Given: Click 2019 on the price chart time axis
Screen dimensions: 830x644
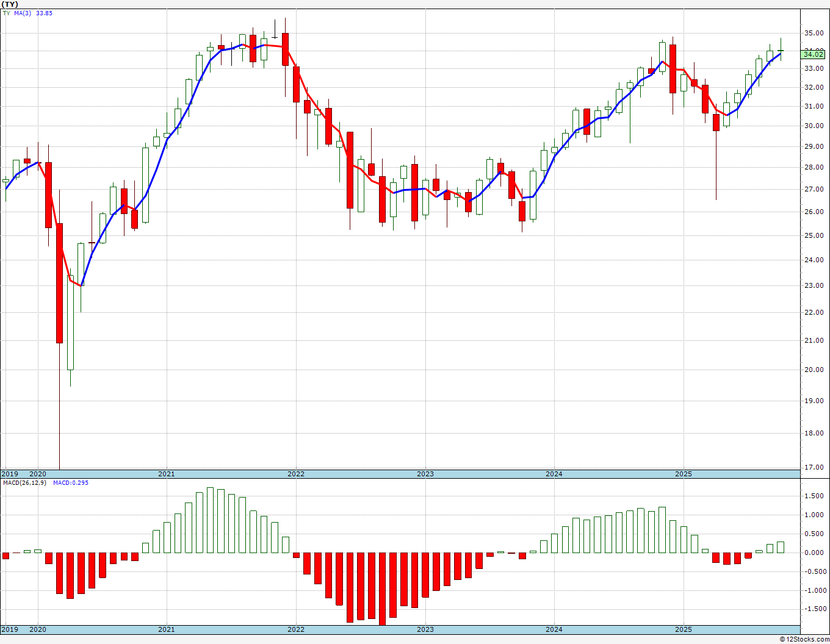Looking at the screenshot, I should pos(9,474).
